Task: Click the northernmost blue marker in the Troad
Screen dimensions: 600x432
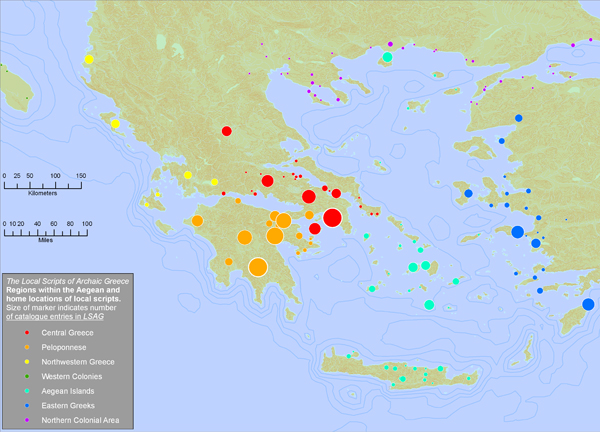Action: 518,118
